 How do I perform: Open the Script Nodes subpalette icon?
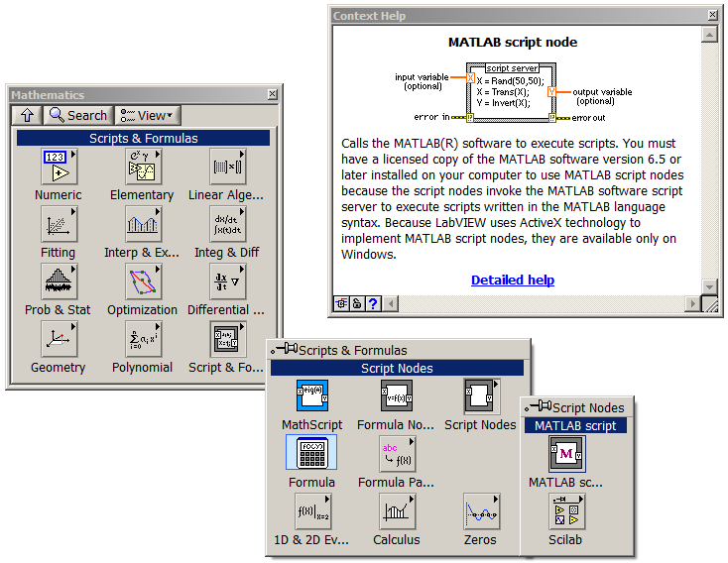(481, 396)
